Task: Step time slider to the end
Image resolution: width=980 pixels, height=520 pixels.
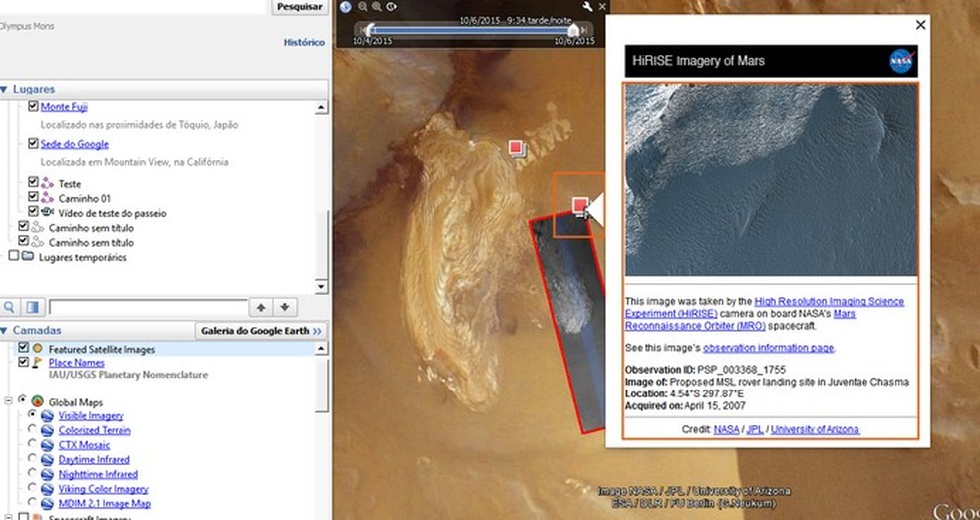Action: click(x=585, y=29)
